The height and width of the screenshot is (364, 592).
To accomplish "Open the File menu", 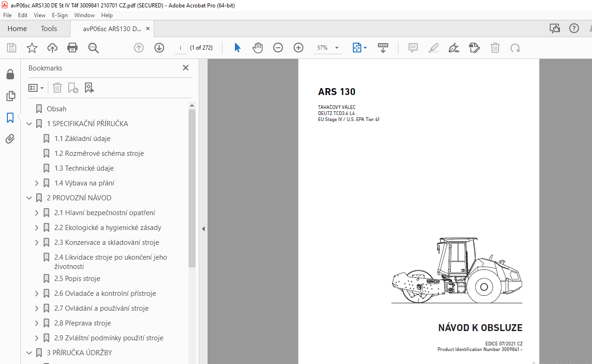I will click(x=7, y=15).
